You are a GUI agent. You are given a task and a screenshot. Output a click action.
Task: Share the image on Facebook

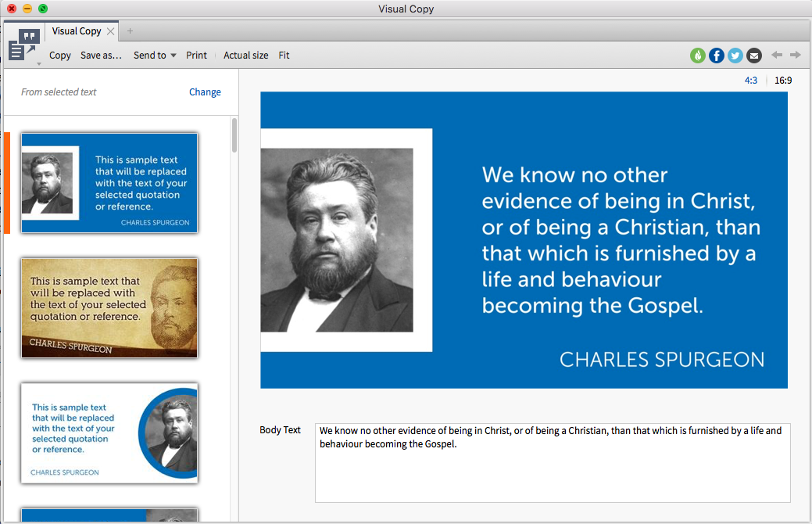716,56
